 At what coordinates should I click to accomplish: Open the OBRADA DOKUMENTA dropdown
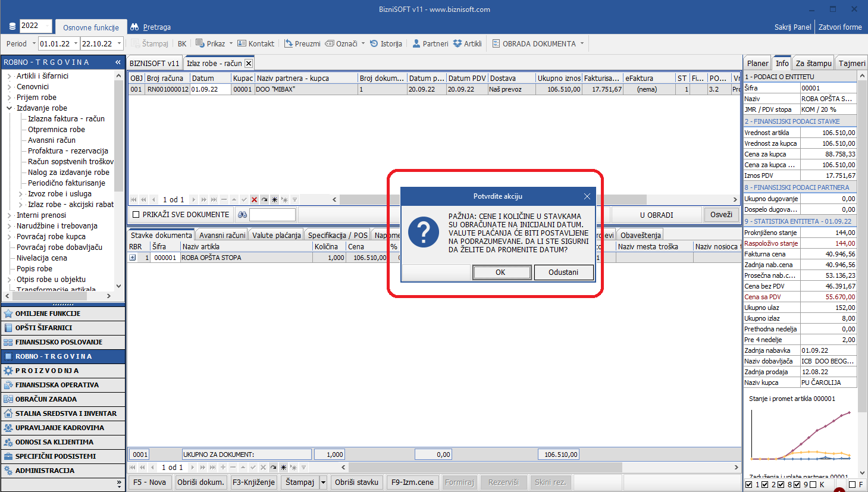[582, 43]
